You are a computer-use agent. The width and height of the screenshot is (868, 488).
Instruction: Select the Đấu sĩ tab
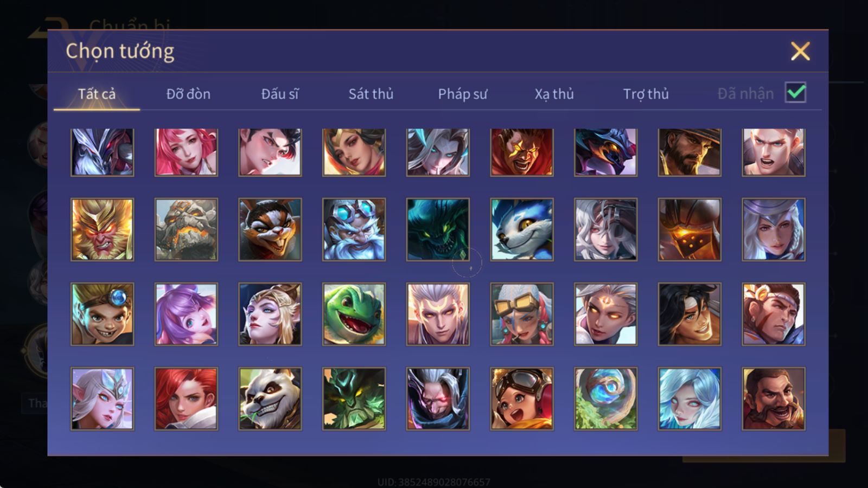(x=279, y=94)
